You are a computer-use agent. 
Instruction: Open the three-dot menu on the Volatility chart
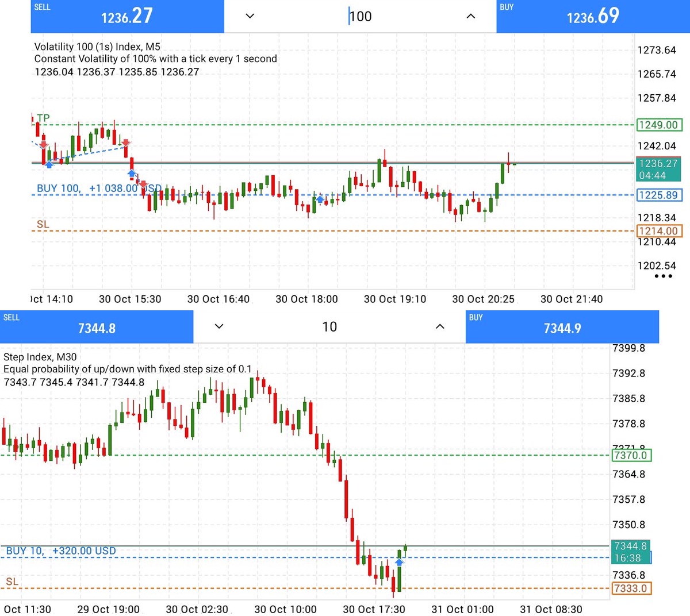pos(663,276)
